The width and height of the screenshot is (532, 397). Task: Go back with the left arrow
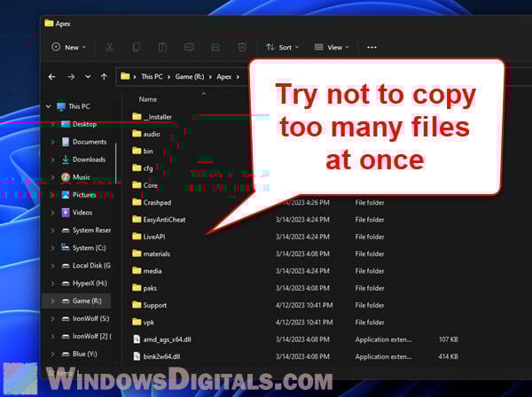(52, 77)
